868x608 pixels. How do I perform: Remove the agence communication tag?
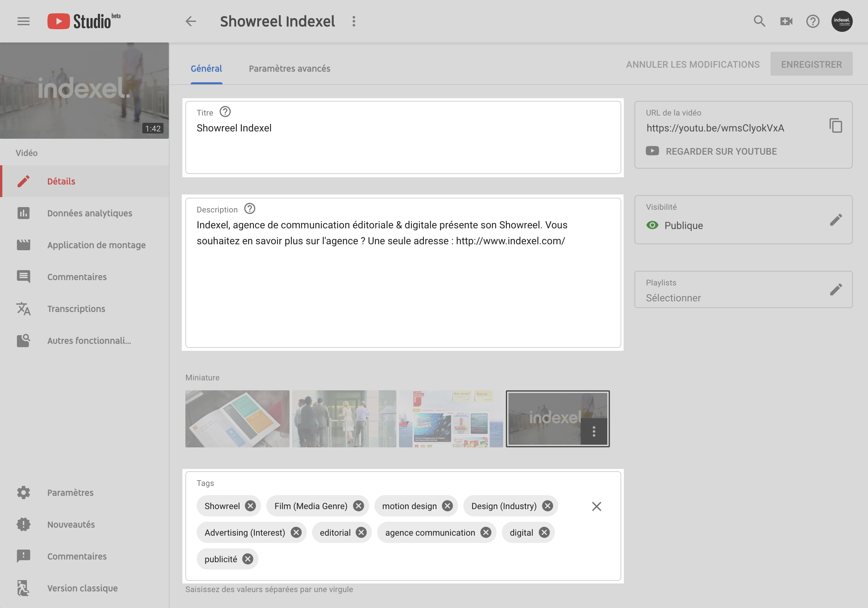click(486, 532)
